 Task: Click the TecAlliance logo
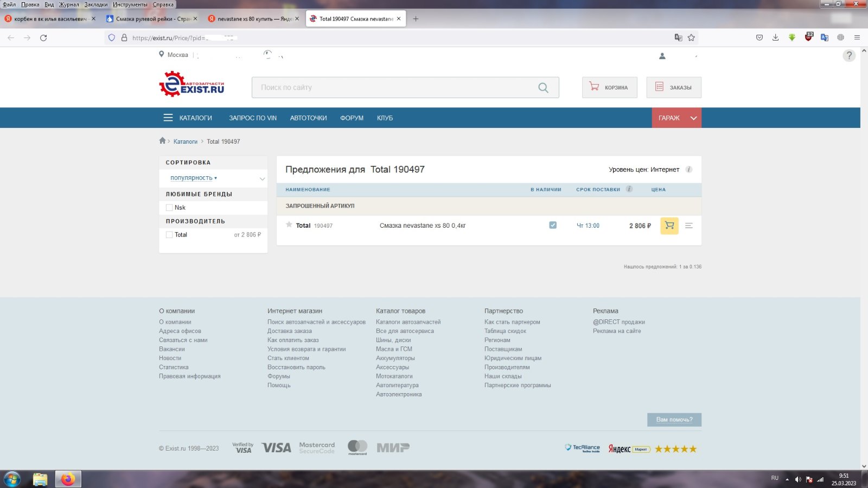click(582, 448)
